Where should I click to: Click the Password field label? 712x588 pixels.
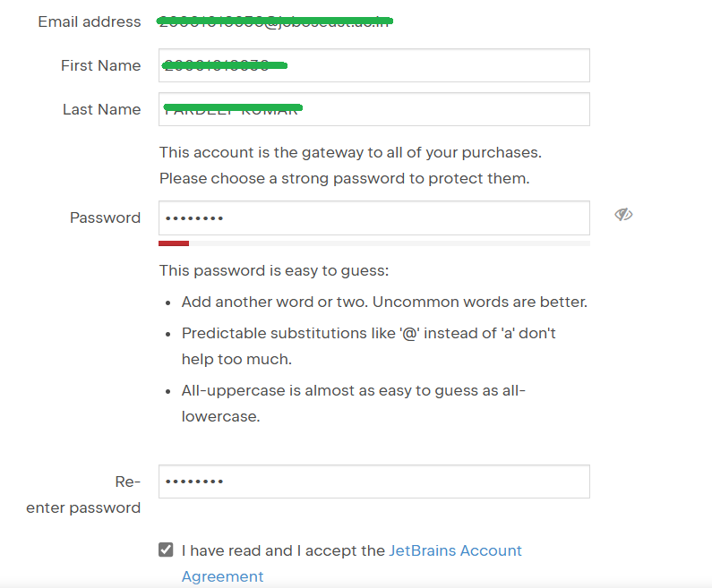[106, 217]
